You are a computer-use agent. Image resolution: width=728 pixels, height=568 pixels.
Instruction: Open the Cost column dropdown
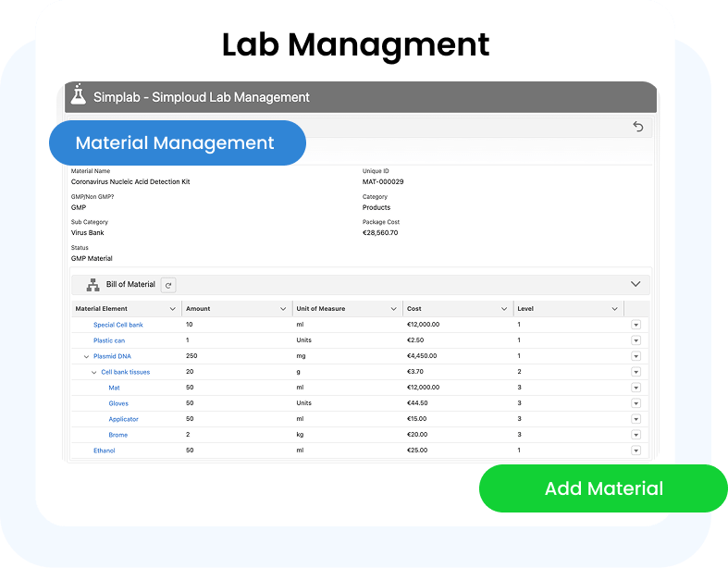pyautogui.click(x=504, y=309)
